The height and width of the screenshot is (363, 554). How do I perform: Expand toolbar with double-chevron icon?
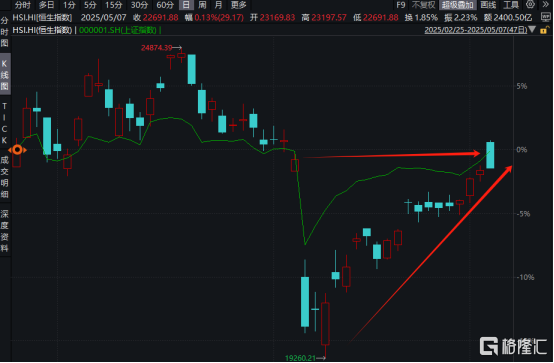coord(546,4)
